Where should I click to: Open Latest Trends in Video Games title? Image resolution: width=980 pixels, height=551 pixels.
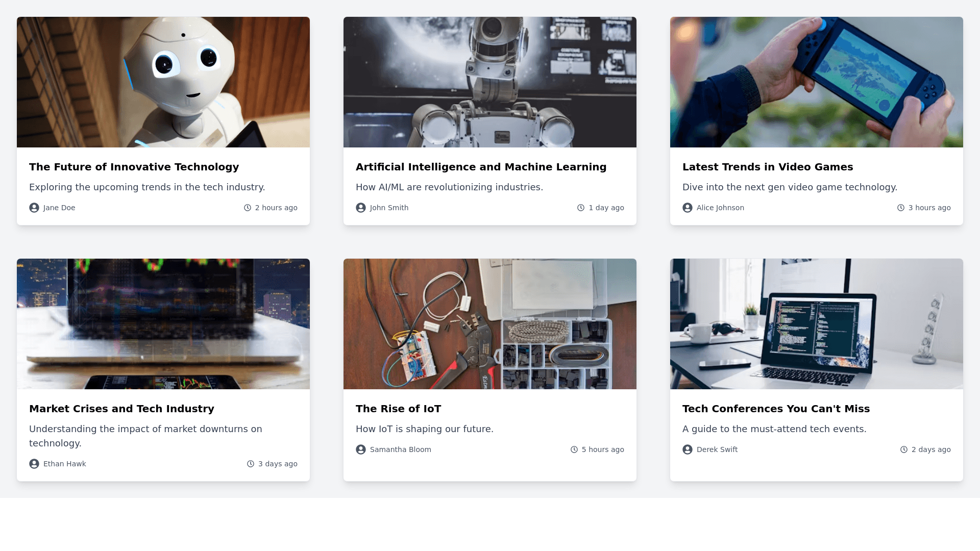pos(768,167)
